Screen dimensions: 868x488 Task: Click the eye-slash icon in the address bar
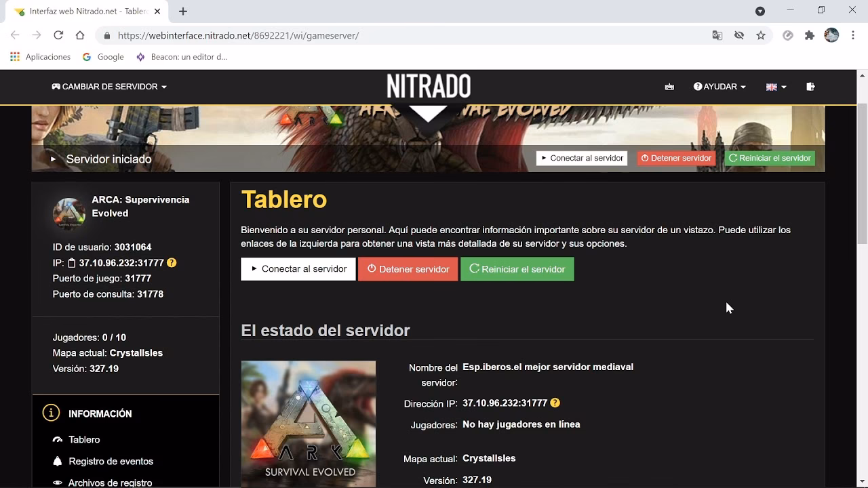coord(739,35)
